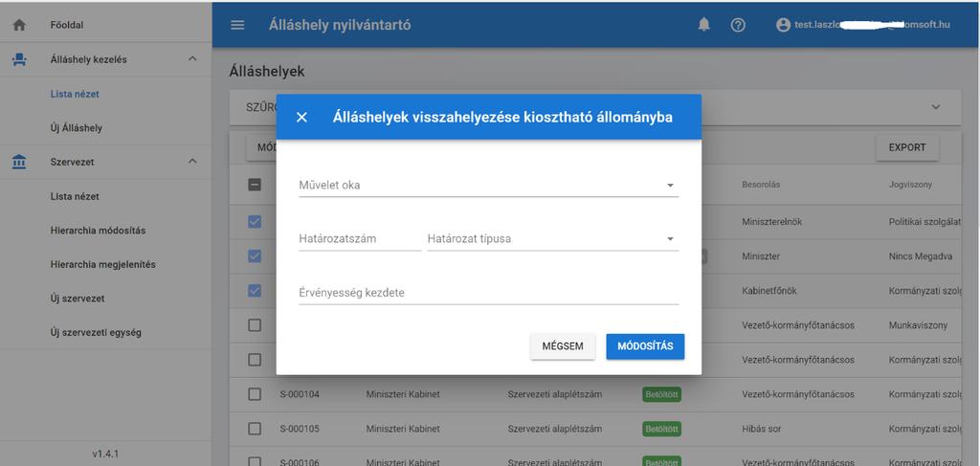
Task: Click the Miniszterelnök cell
Action: (771, 222)
